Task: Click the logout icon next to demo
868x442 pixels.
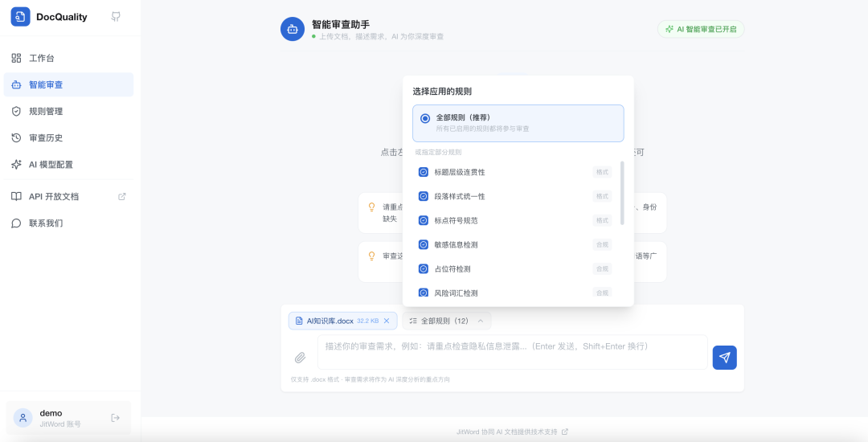Action: coord(115,418)
